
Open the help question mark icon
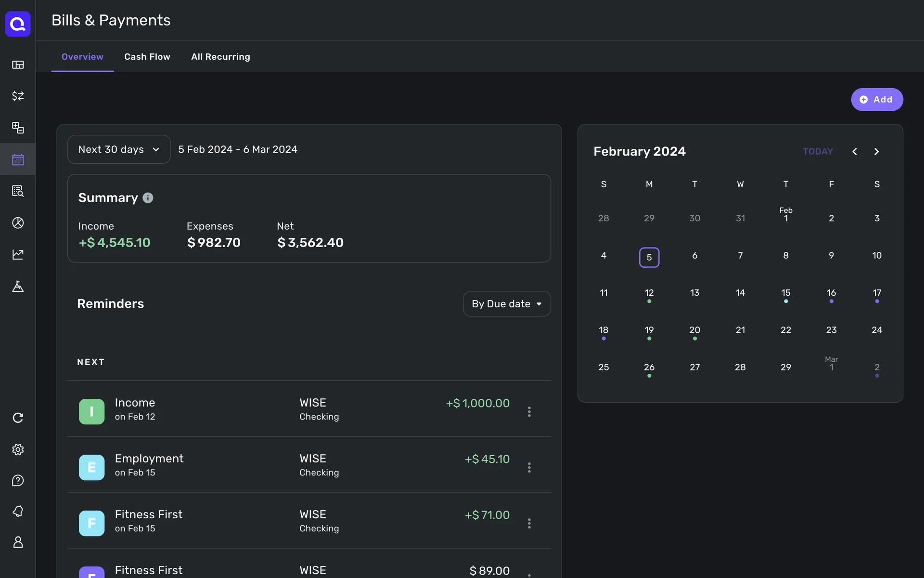click(18, 481)
